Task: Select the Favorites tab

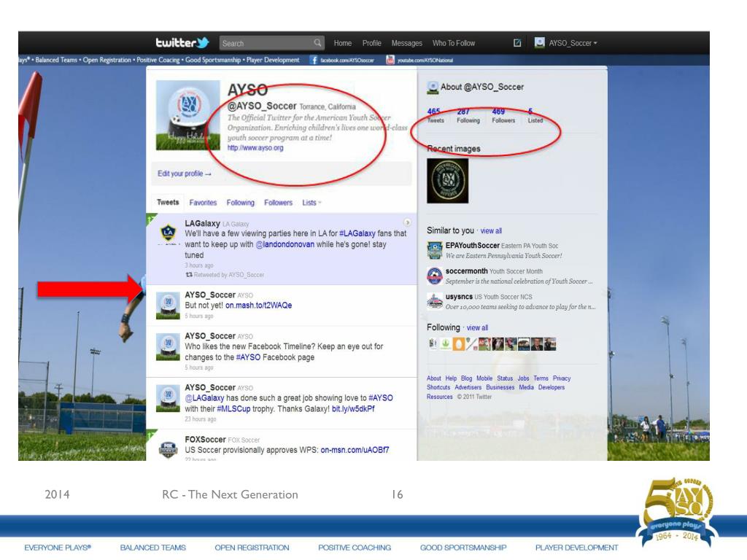Action: [203, 203]
